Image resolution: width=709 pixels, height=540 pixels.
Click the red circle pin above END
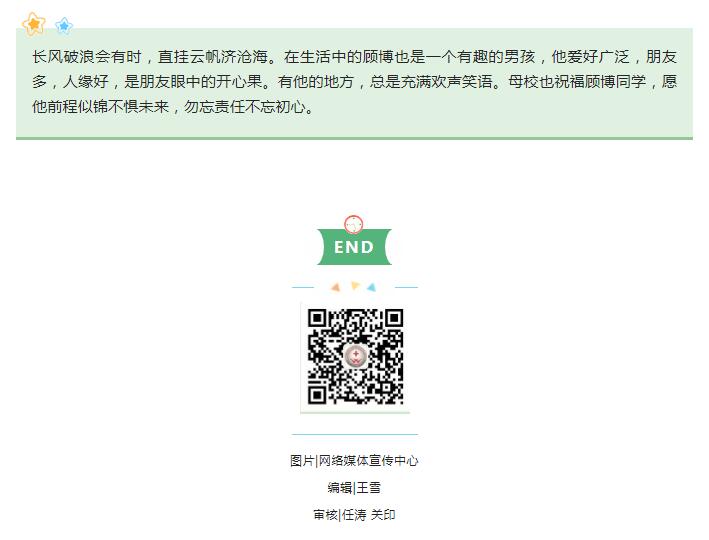tap(354, 224)
